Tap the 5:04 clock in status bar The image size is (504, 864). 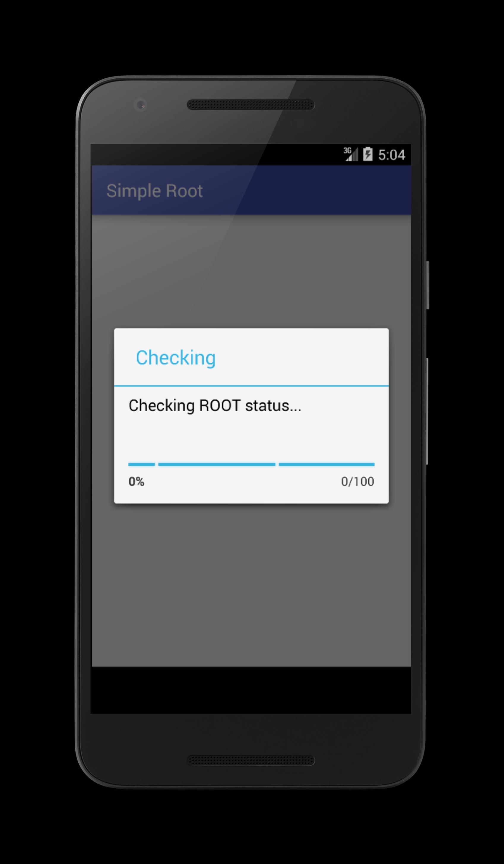pyautogui.click(x=392, y=155)
